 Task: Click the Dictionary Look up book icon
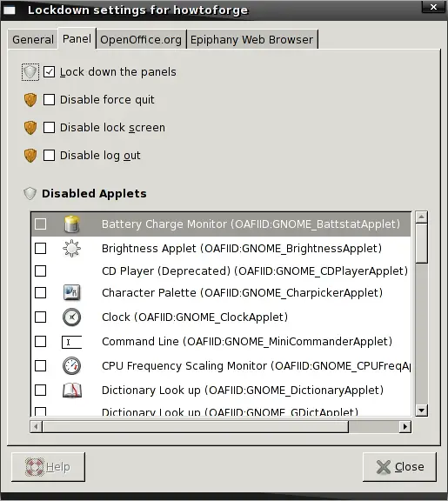pyautogui.click(x=72, y=391)
